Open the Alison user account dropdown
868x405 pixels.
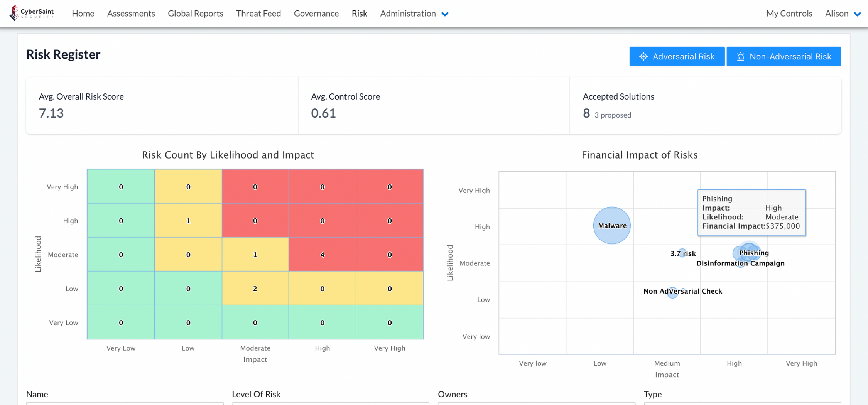tap(837, 13)
